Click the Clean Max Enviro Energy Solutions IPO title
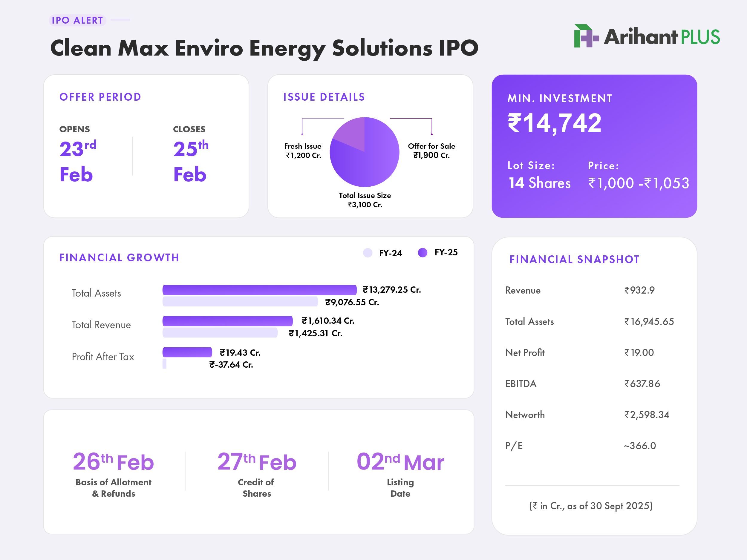Screen dimensions: 747x560 265,48
